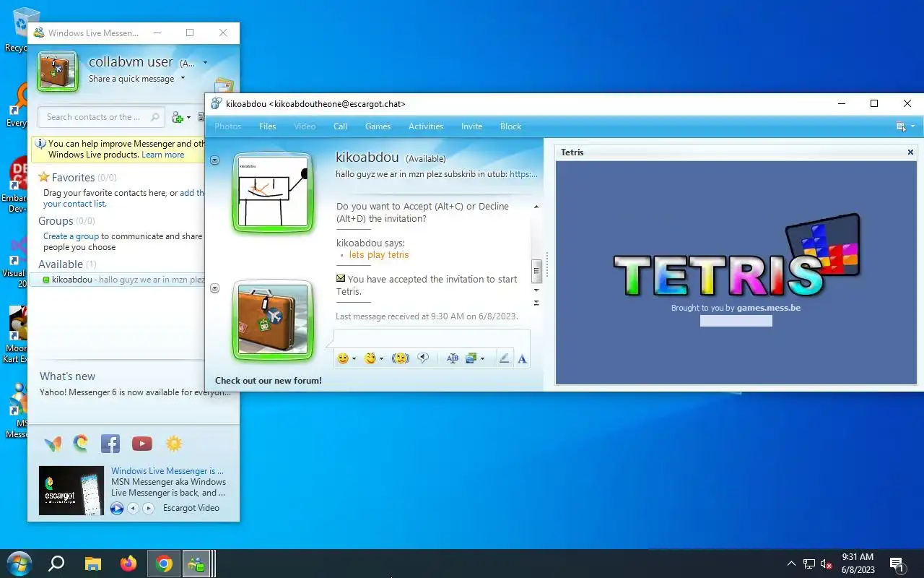The width and height of the screenshot is (924, 578).
Task: Click the Messenger icon in the taskbar
Action: pos(196,564)
